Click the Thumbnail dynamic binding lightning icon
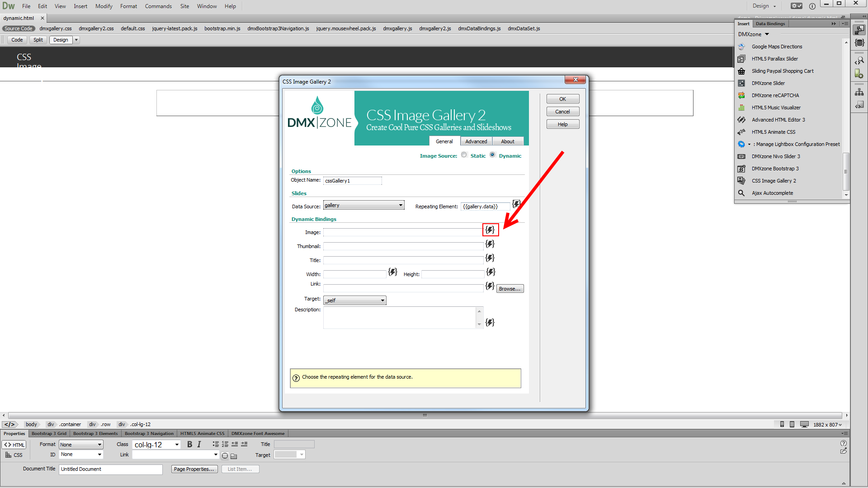The height and width of the screenshot is (488, 868). tap(490, 244)
